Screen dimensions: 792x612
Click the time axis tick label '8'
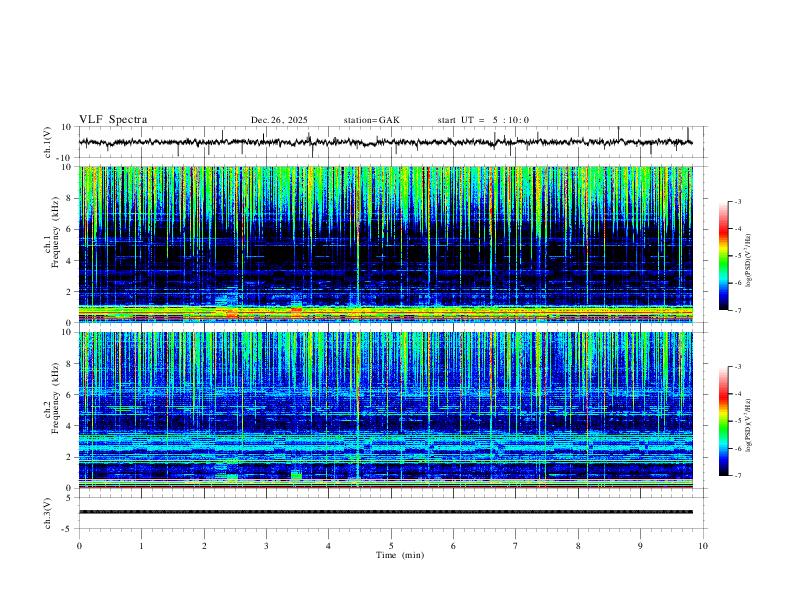pyautogui.click(x=578, y=546)
